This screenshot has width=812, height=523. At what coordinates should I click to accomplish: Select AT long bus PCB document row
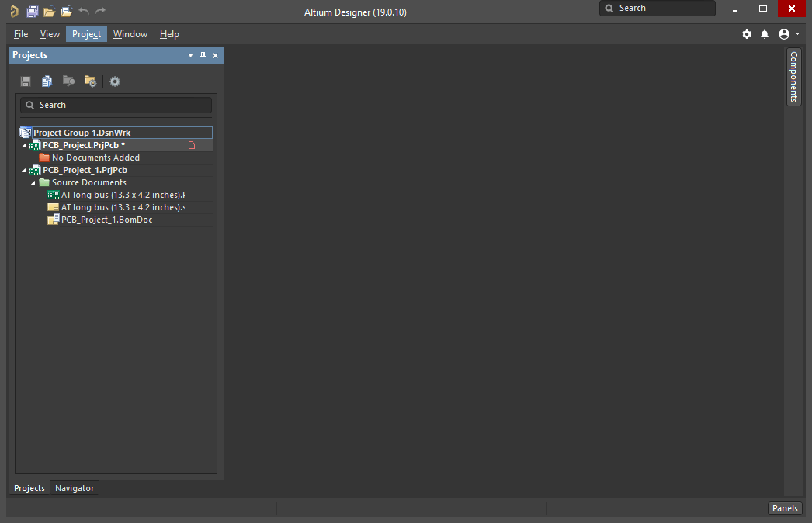pyautogui.click(x=116, y=196)
